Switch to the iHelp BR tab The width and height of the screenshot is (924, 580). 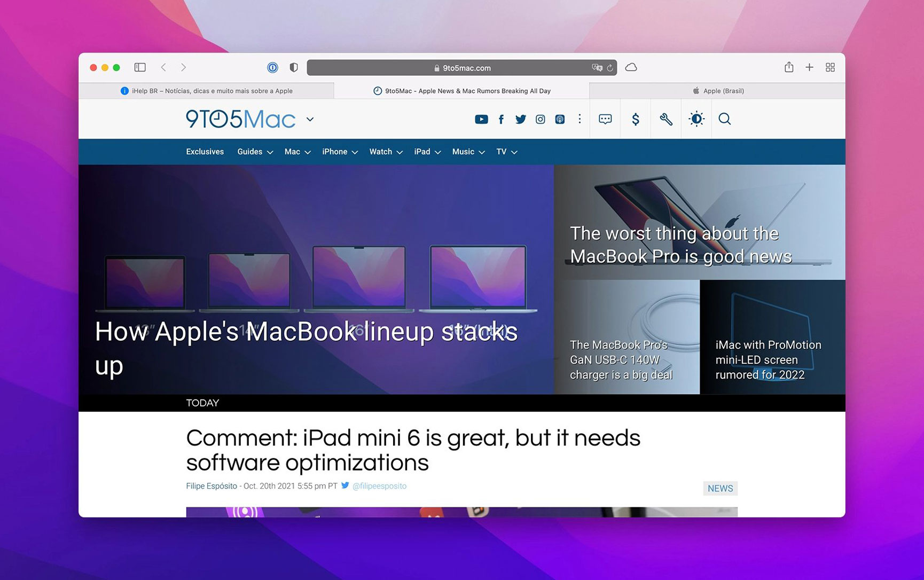pos(206,91)
